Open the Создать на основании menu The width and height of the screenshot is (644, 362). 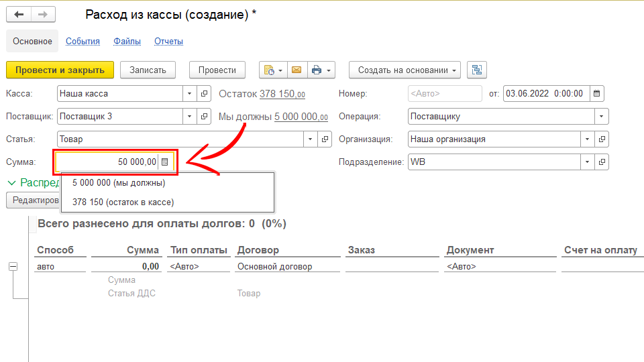point(405,70)
